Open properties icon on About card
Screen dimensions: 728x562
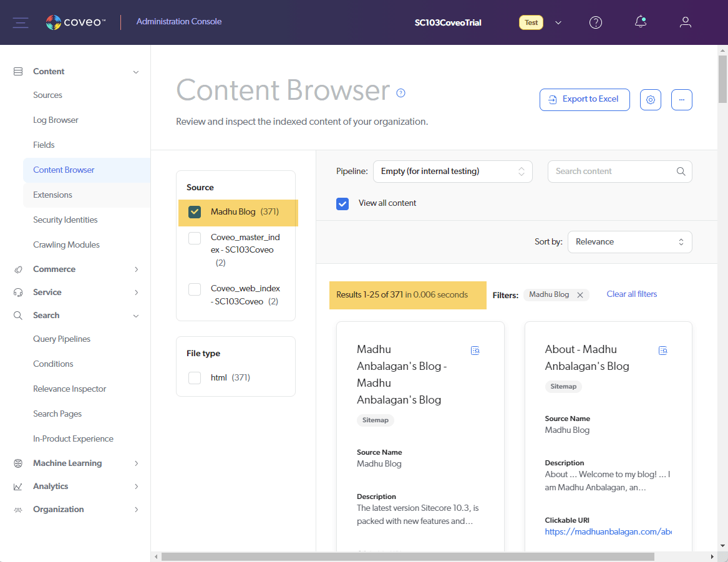point(663,351)
